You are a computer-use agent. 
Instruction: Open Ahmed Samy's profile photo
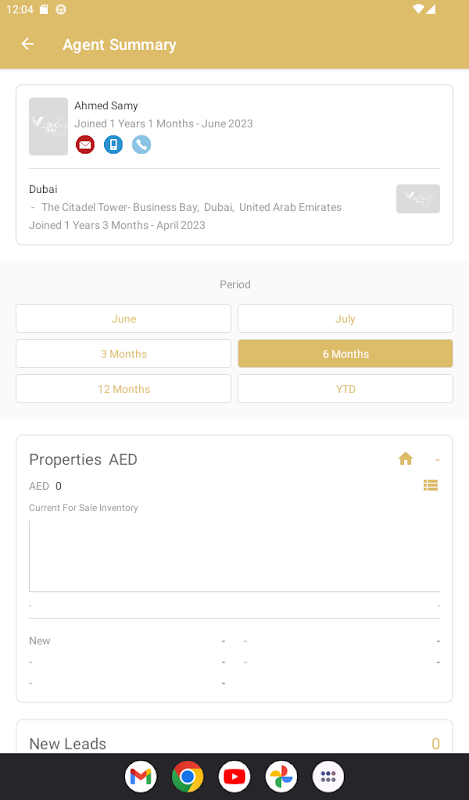[x=48, y=127]
